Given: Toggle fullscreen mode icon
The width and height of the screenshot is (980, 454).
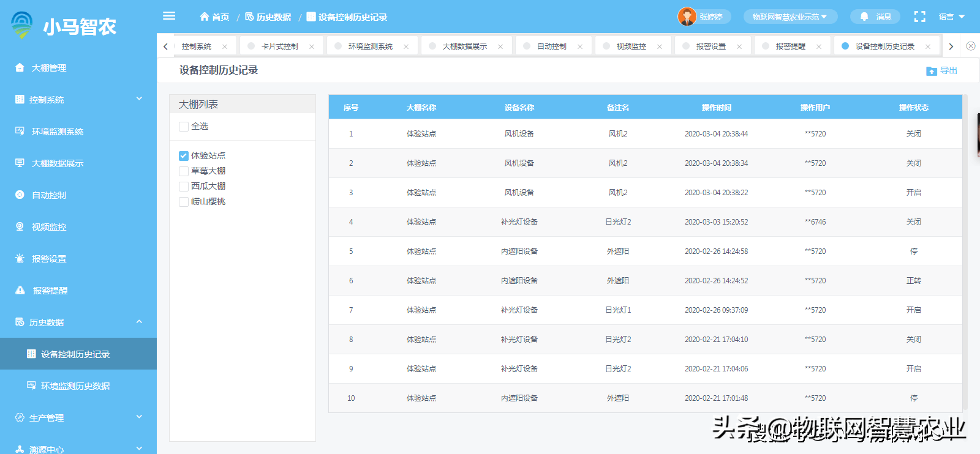Looking at the screenshot, I should tap(919, 17).
